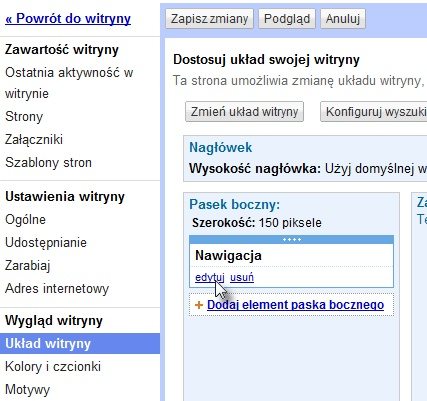Remove navigation with usuń link
The height and width of the screenshot is (401, 427).
pos(242,277)
